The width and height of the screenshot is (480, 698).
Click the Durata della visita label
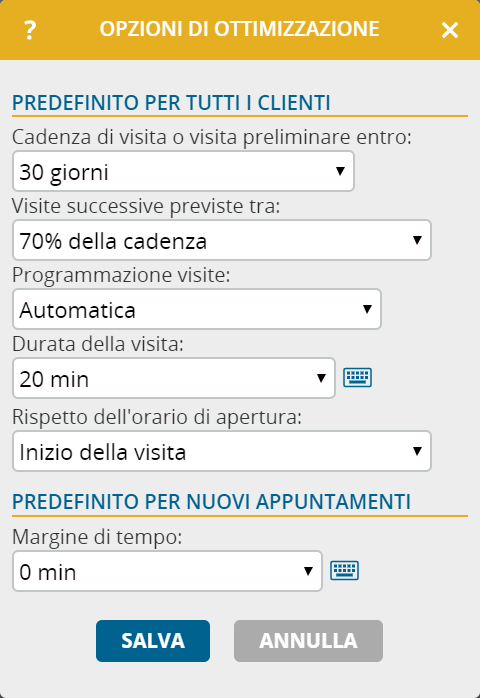[98, 344]
